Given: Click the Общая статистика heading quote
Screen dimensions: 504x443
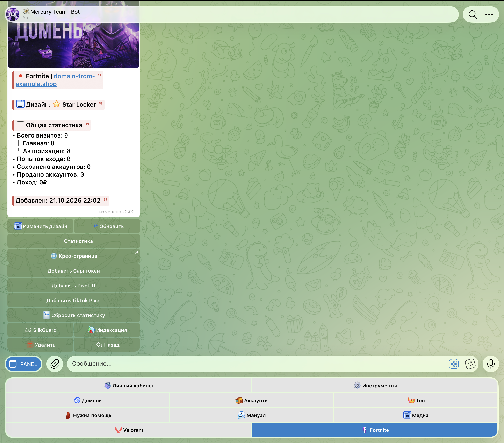Looking at the screenshot, I should (52, 125).
